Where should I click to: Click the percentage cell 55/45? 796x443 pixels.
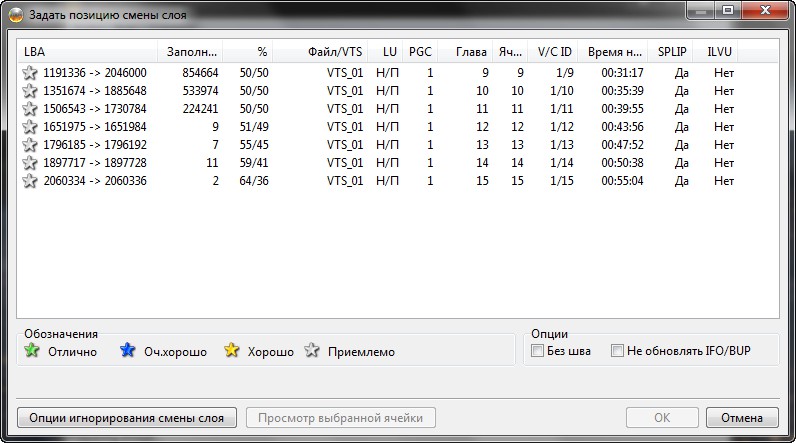(x=254, y=145)
